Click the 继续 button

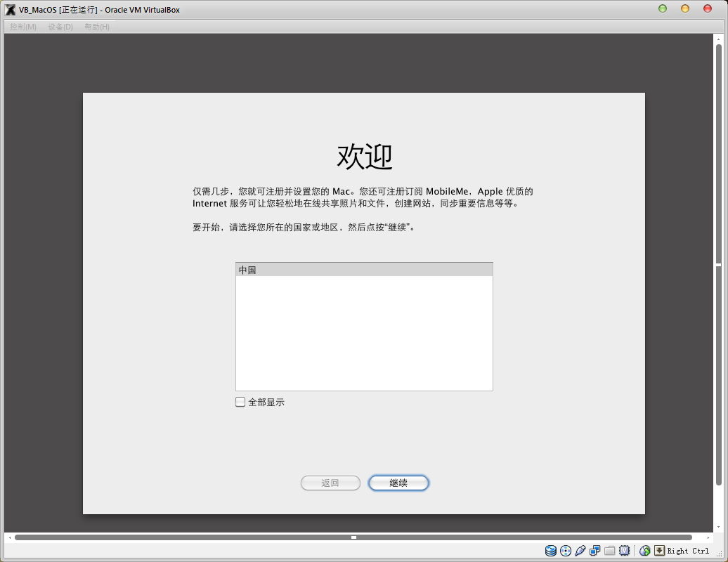coord(398,483)
